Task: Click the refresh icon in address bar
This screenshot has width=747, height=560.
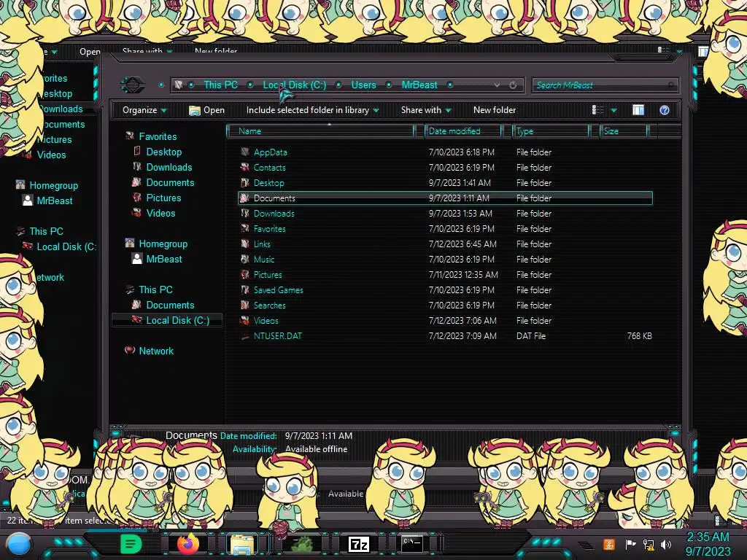Action: tap(513, 85)
